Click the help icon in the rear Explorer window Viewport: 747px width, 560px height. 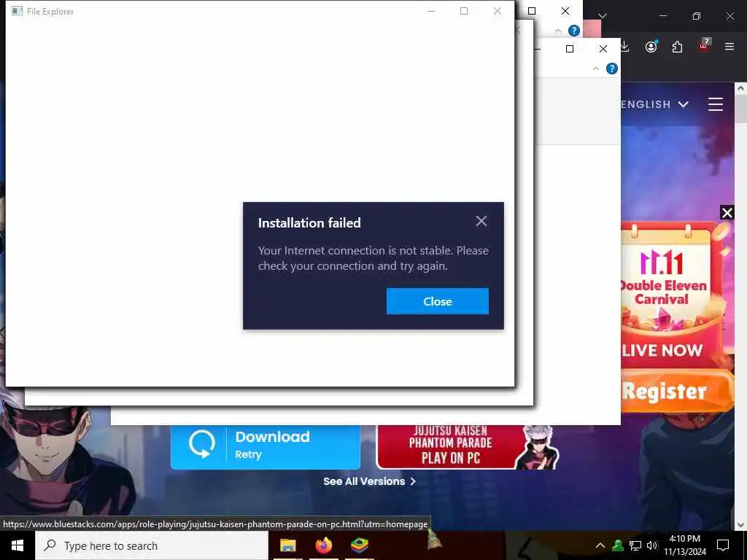[x=574, y=31]
